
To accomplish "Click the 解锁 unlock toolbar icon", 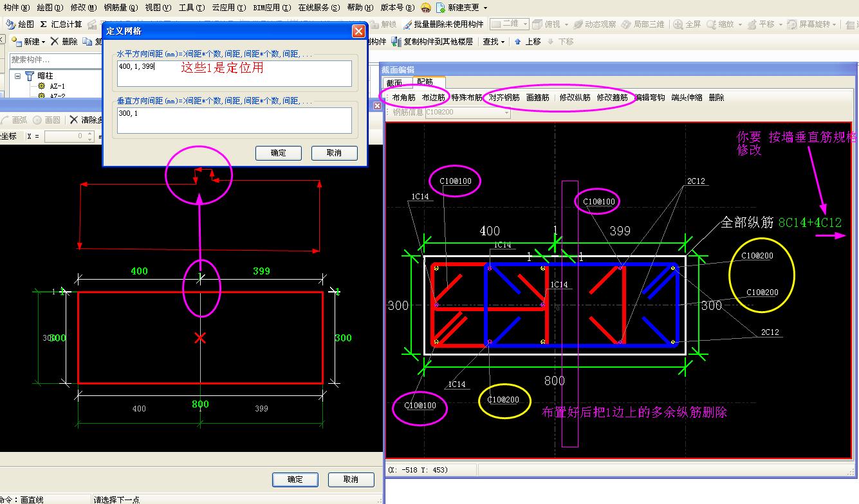I will [374, 24].
